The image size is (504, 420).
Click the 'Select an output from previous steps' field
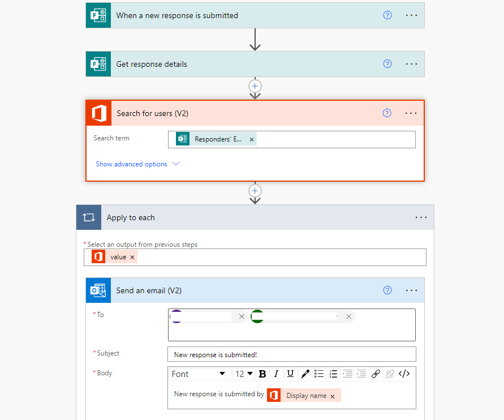255,258
